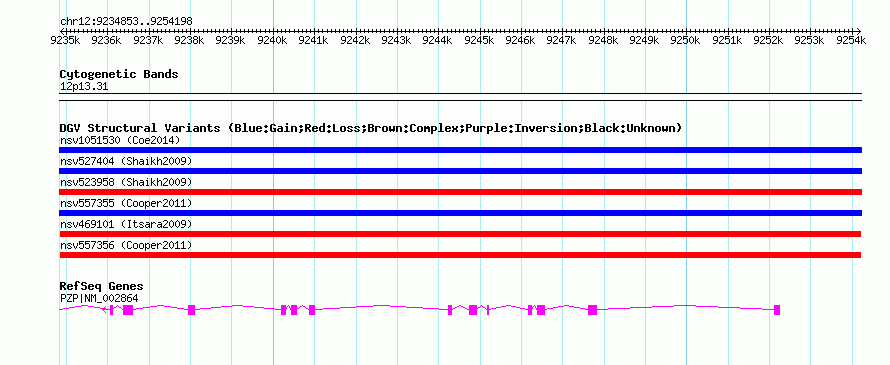Screen dimensions: 890x365
Task: Select the 9254k ruler tick label
Action: [851, 40]
